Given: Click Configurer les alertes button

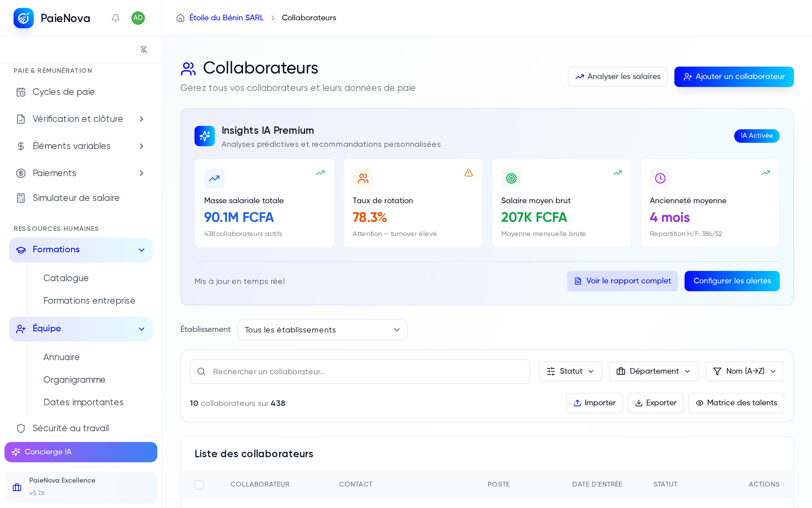Looking at the screenshot, I should tap(732, 281).
